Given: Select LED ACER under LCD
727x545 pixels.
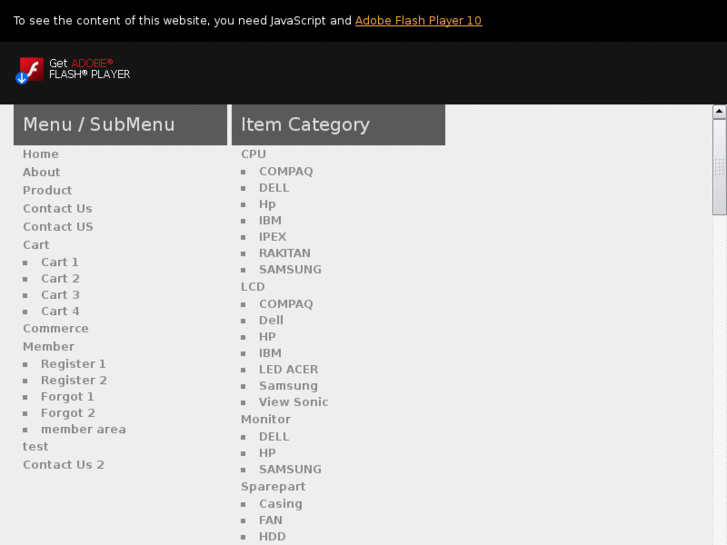Looking at the screenshot, I should [x=288, y=369].
